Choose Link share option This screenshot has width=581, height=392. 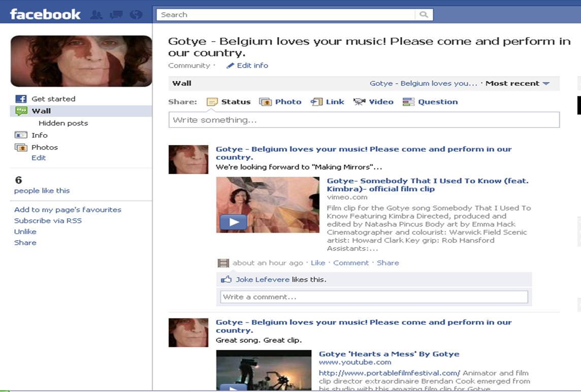pyautogui.click(x=335, y=102)
